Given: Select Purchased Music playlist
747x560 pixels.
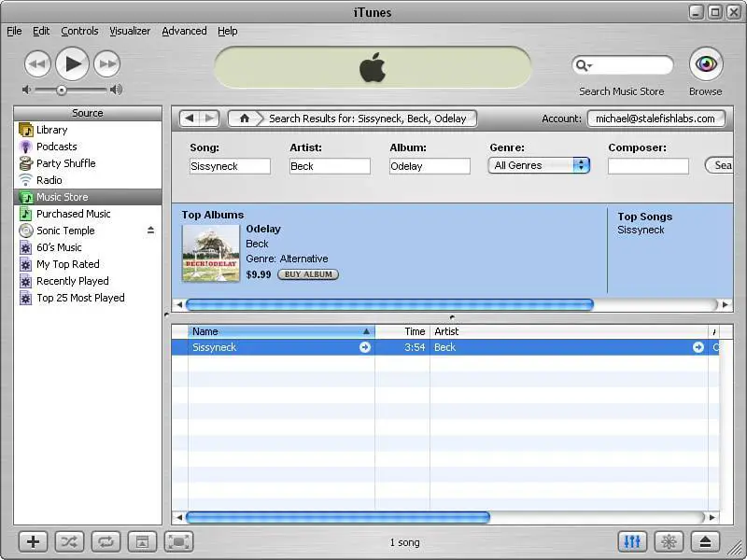Looking at the screenshot, I should click(x=88, y=214).
